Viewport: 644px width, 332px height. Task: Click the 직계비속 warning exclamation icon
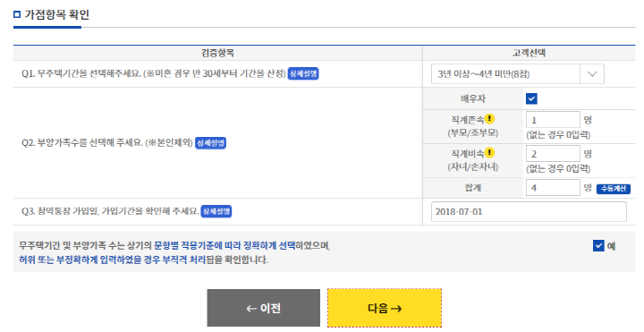pyautogui.click(x=489, y=153)
